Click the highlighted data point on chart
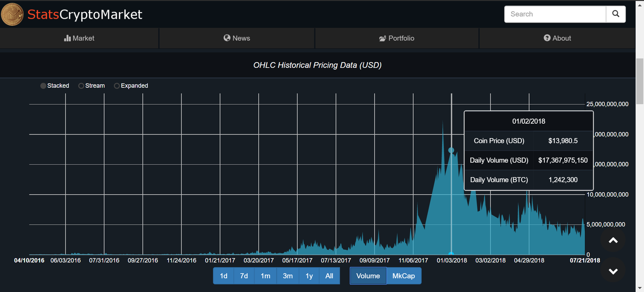 click(451, 150)
